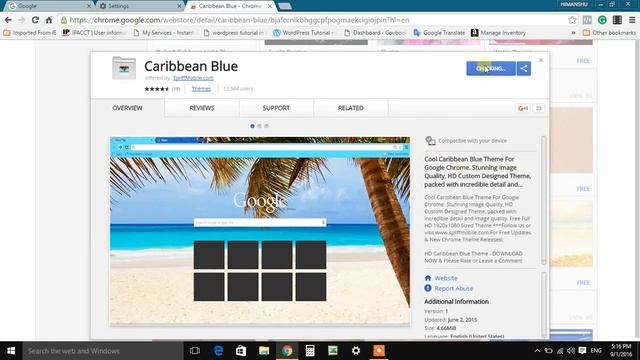
Task: Click the Search the web and Windows box
Action: coord(103,351)
